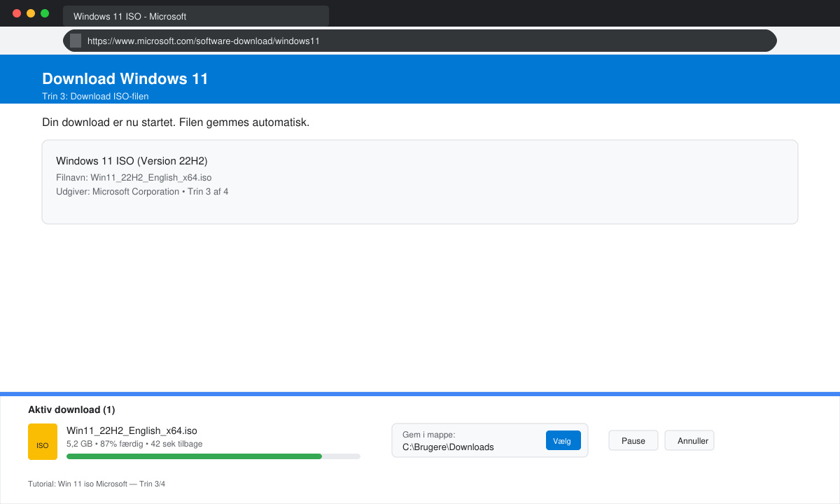Click Annuller to cancel the download
The height and width of the screenshot is (504, 840).
[689, 440]
